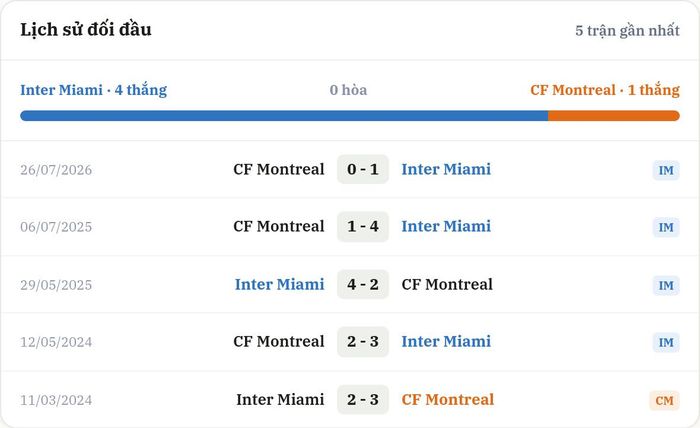
Task: Click the orange CF Montreal segment of bar
Action: [x=614, y=116]
